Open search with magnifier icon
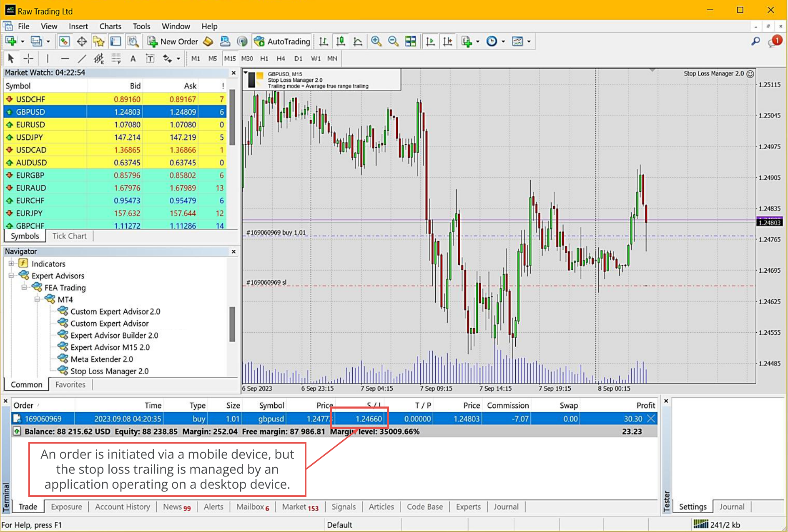 [755, 41]
